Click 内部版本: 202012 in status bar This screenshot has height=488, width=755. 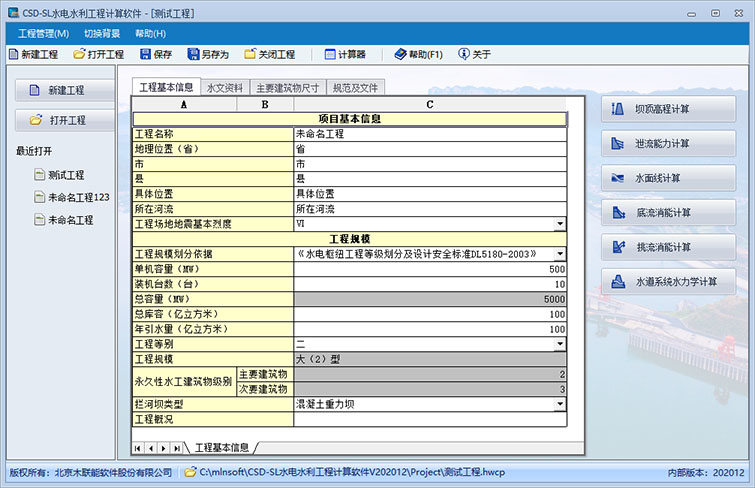[706, 473]
